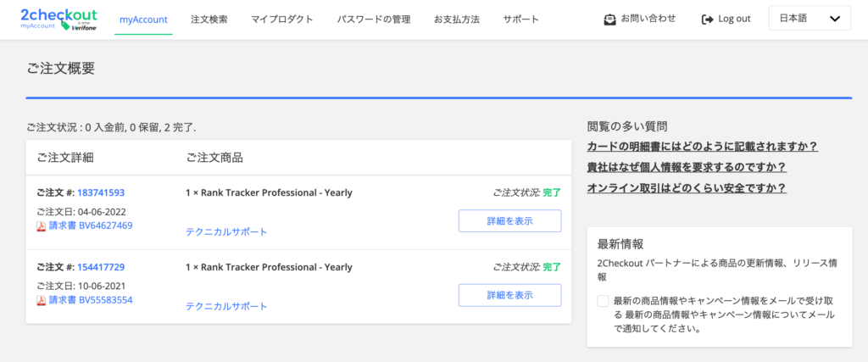Viewport: 868px width, 362px height.
Task: Click the Log out arrow icon
Action: [708, 19]
